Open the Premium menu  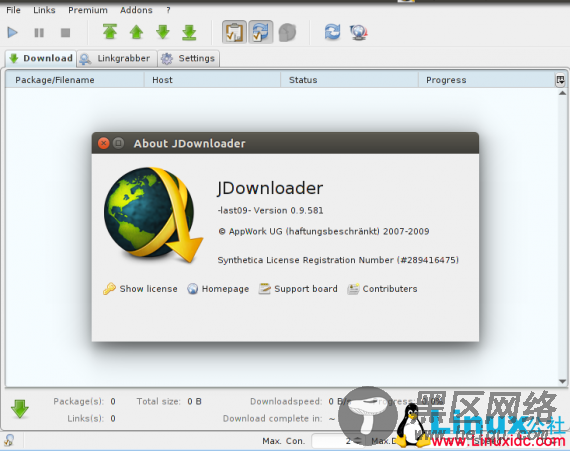point(88,10)
